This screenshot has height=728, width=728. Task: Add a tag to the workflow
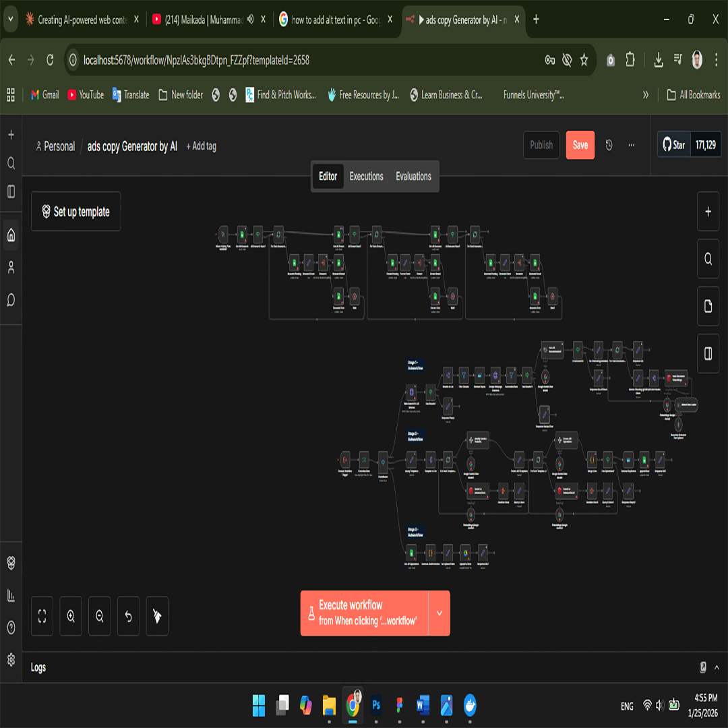201,146
